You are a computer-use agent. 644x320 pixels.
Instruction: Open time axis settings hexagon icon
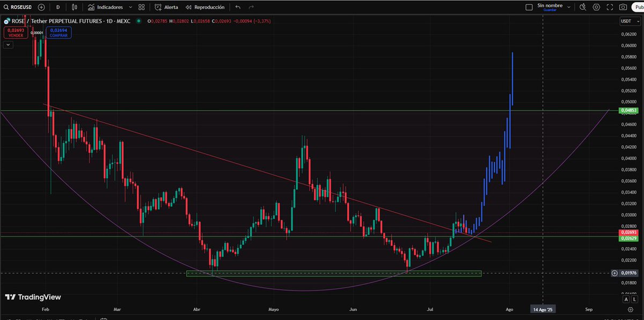630,310
